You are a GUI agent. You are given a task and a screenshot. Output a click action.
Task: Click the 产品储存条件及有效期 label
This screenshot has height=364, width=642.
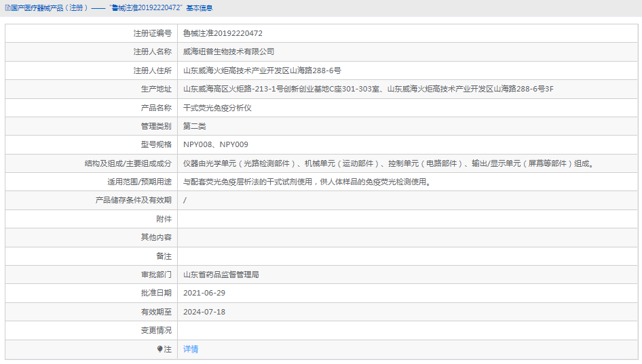coord(134,201)
